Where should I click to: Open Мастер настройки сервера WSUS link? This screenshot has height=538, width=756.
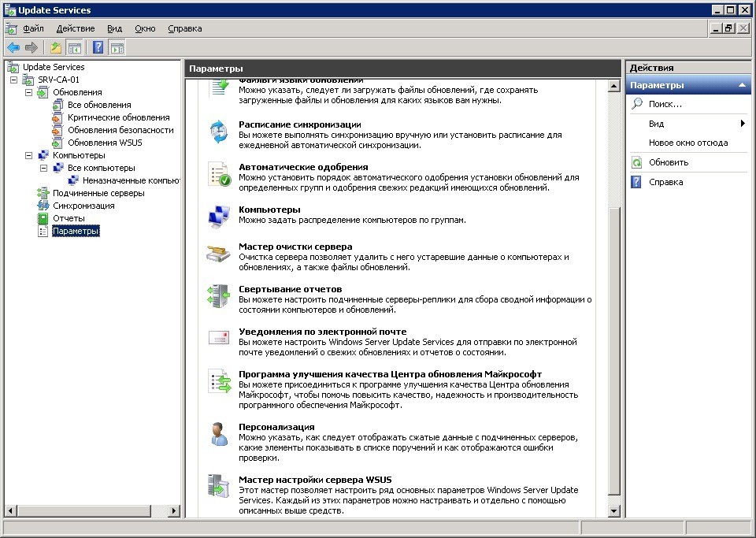[315, 480]
